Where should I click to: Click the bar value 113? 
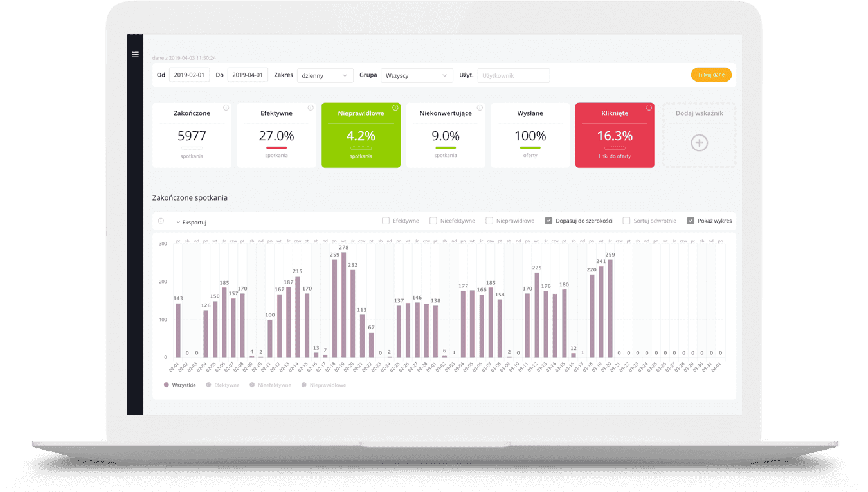[362, 310]
